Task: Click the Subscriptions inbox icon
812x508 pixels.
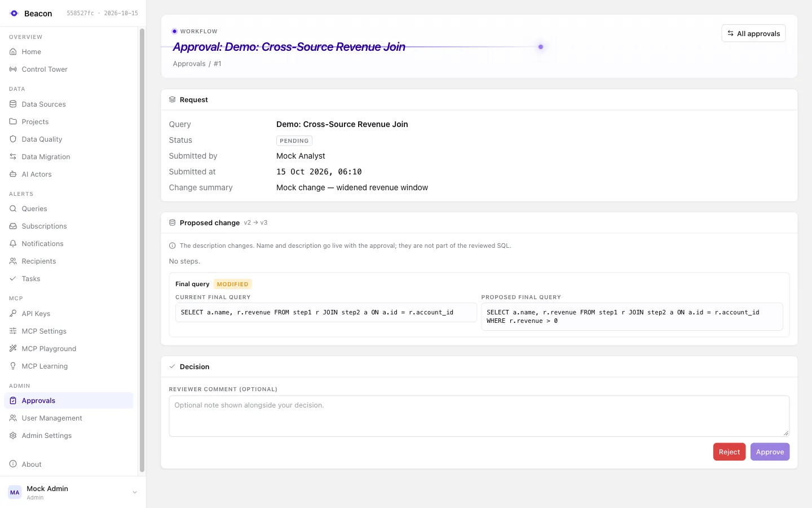Action: click(13, 226)
